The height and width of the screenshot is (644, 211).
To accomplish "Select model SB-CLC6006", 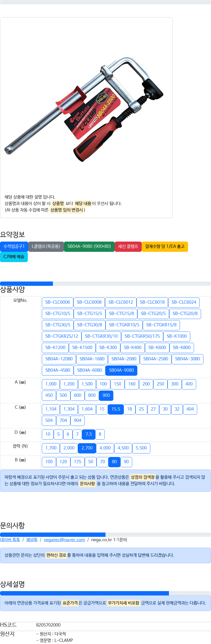I will click(x=57, y=302).
